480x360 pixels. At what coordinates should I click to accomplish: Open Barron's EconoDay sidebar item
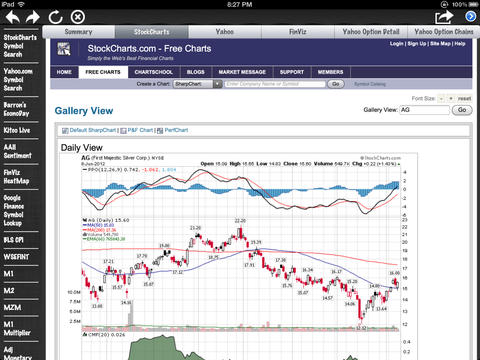[x=17, y=109]
